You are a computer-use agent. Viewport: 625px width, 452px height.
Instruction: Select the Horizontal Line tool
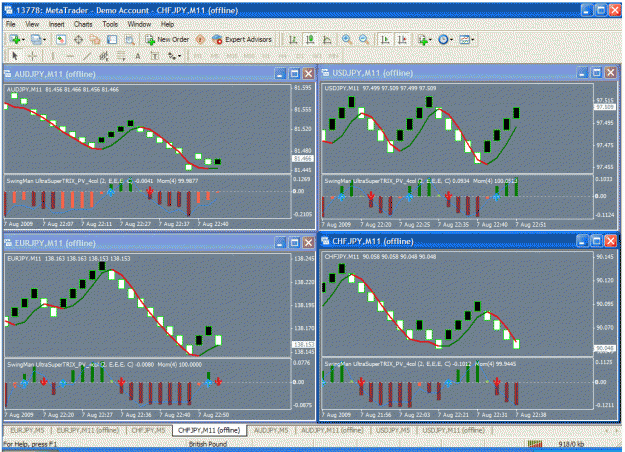[x=70, y=56]
